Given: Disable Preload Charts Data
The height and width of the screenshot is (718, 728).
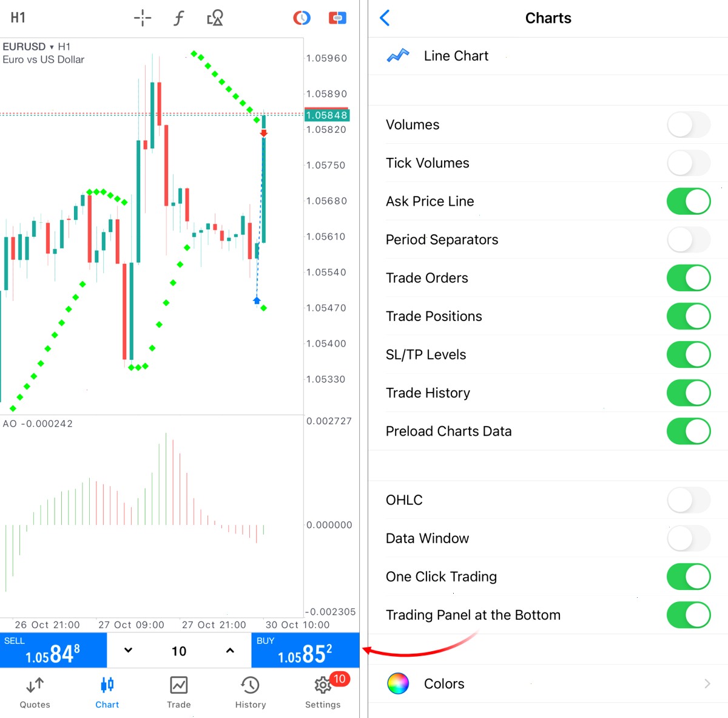Looking at the screenshot, I should pos(689,431).
